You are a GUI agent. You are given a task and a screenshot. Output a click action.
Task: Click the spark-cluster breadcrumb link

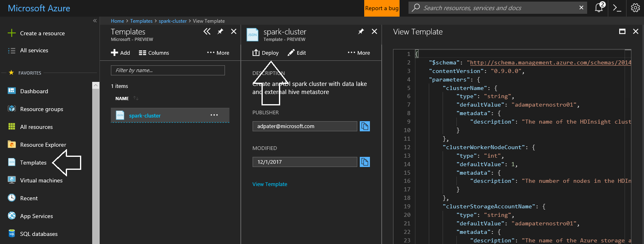[173, 21]
